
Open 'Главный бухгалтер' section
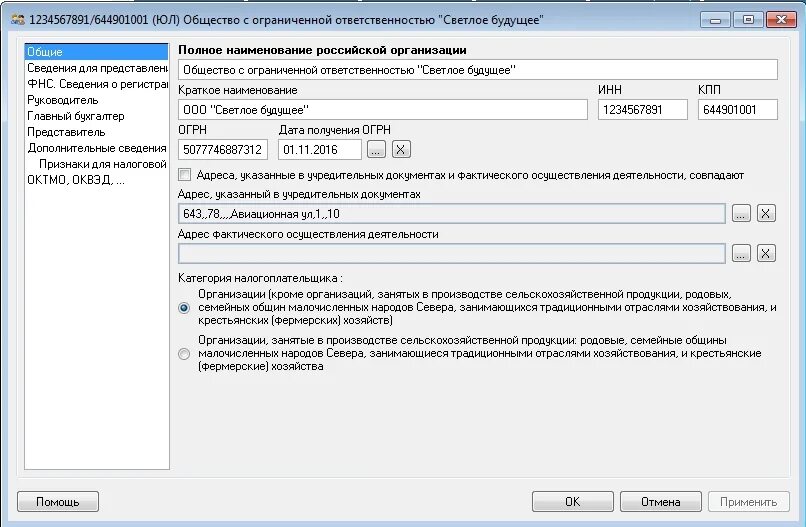pyautogui.click(x=75, y=116)
